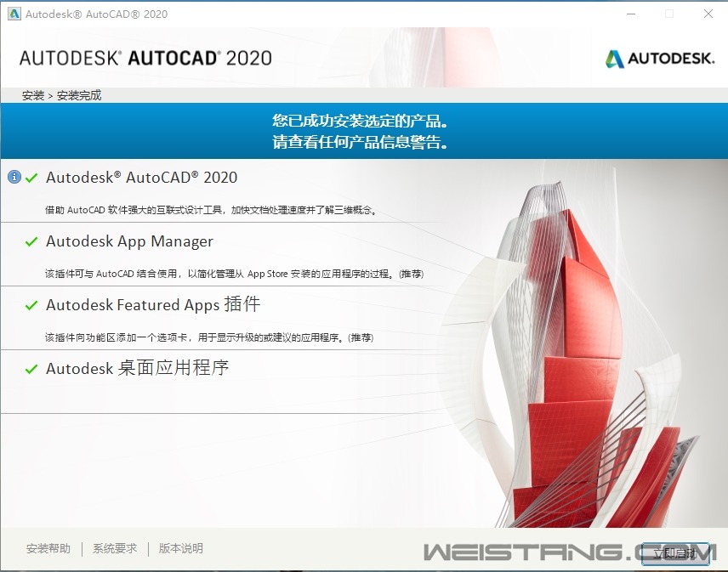Screen dimensions: 728x572
Task: Click the AutoCAD app icon in title bar
Action: click(x=14, y=14)
